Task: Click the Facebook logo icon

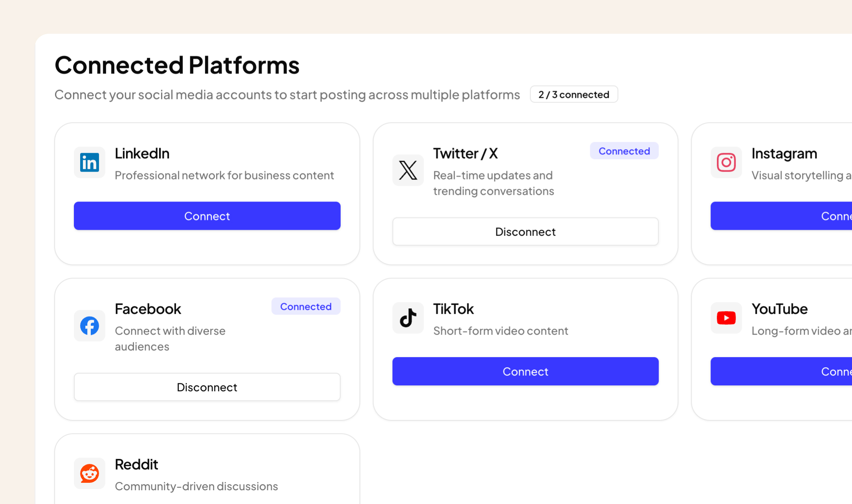Action: pos(89,326)
